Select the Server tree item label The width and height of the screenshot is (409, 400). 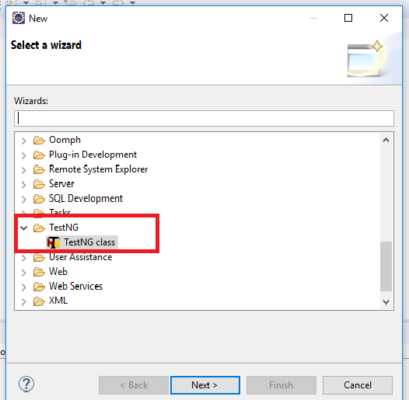tap(62, 184)
